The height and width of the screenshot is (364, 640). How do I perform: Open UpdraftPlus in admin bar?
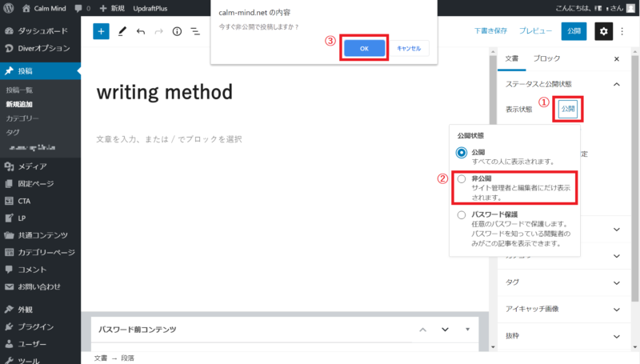150,8
